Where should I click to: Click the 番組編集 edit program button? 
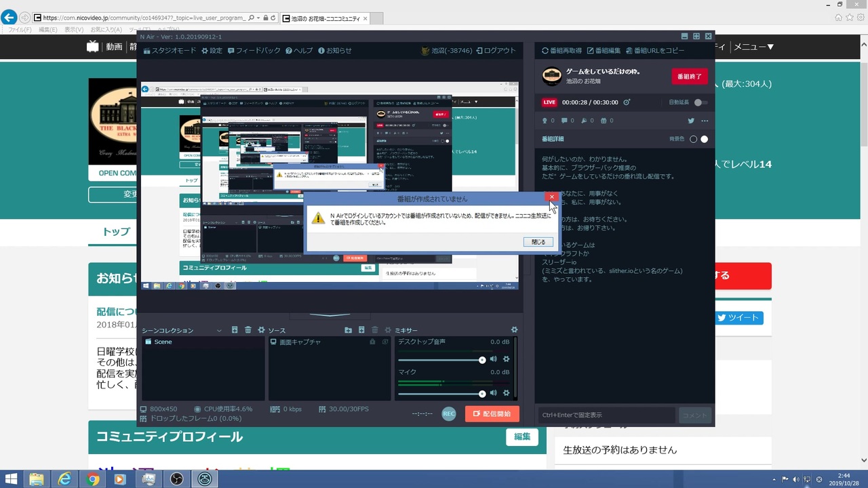(x=604, y=50)
